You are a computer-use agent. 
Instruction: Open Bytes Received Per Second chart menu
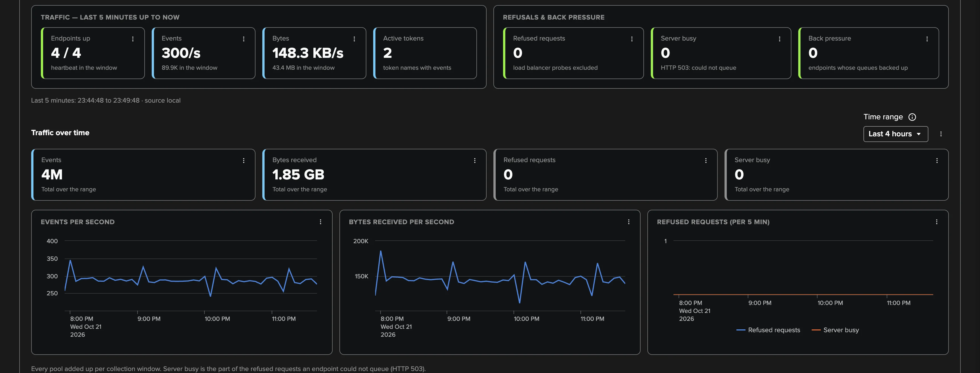click(x=628, y=222)
